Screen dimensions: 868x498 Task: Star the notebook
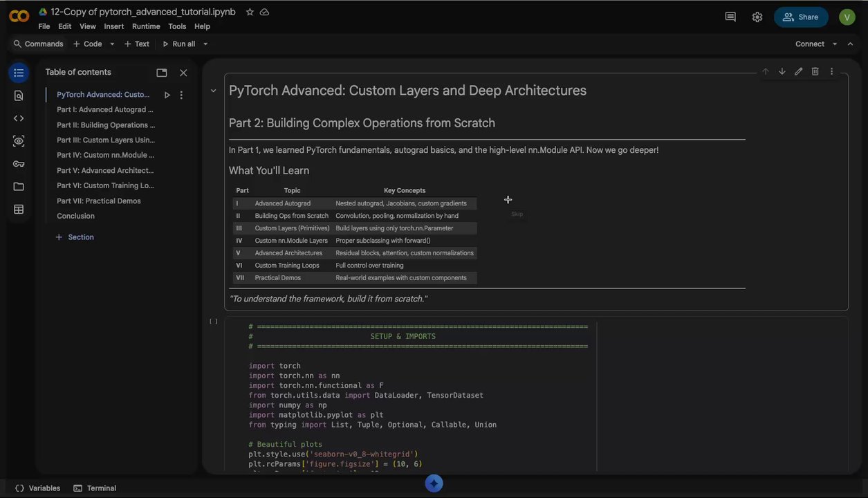point(250,12)
